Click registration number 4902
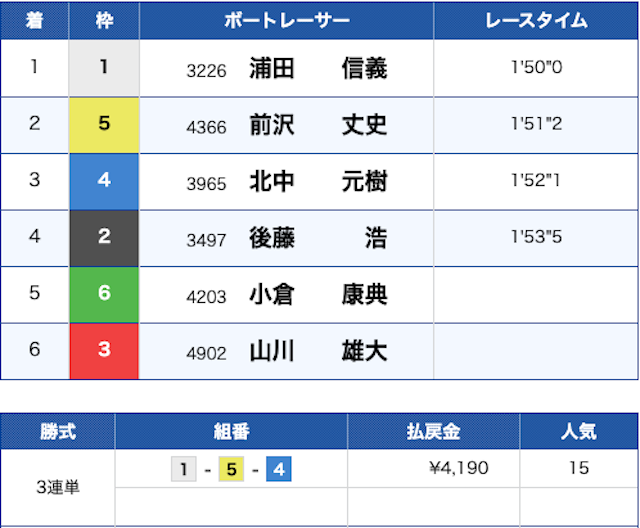Viewport: 640px width, 528px height. tap(207, 353)
